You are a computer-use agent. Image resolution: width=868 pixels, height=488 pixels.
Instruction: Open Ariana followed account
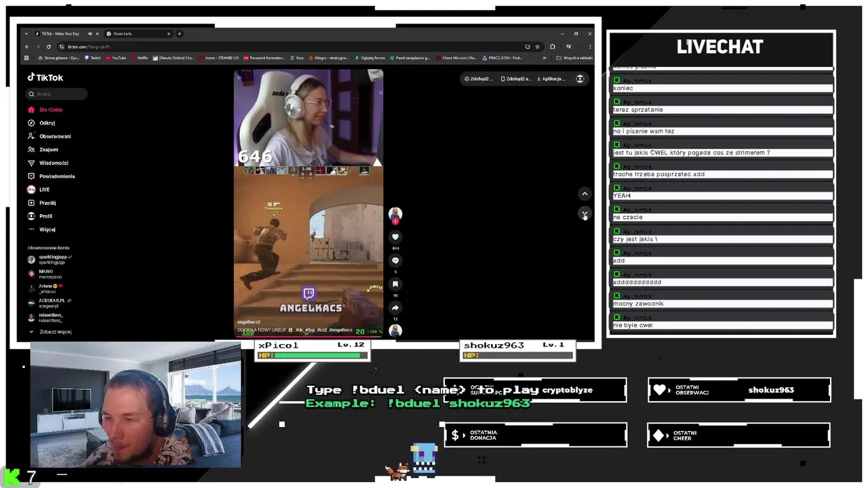tap(45, 288)
